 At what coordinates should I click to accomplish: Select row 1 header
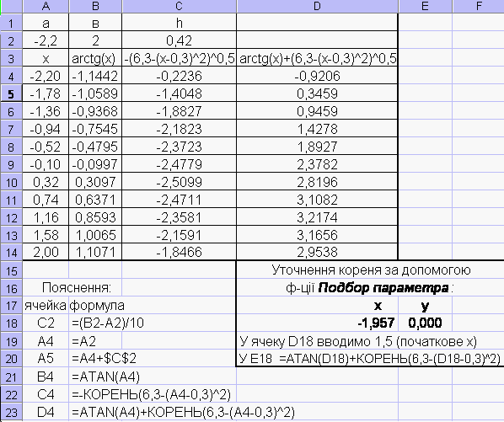(x=11, y=23)
